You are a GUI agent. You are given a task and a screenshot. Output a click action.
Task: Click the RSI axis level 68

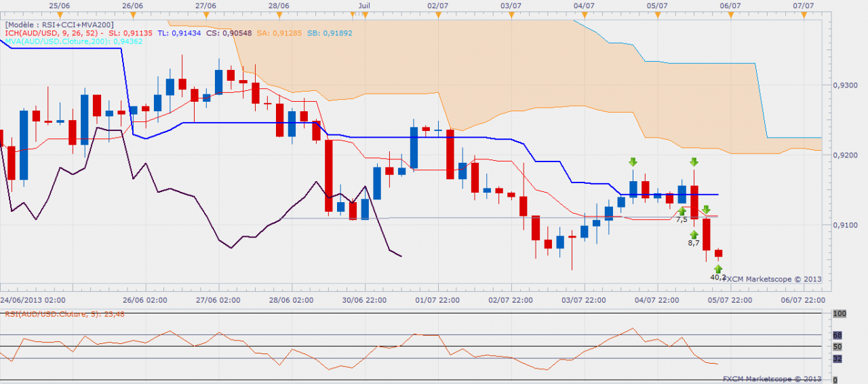click(837, 335)
